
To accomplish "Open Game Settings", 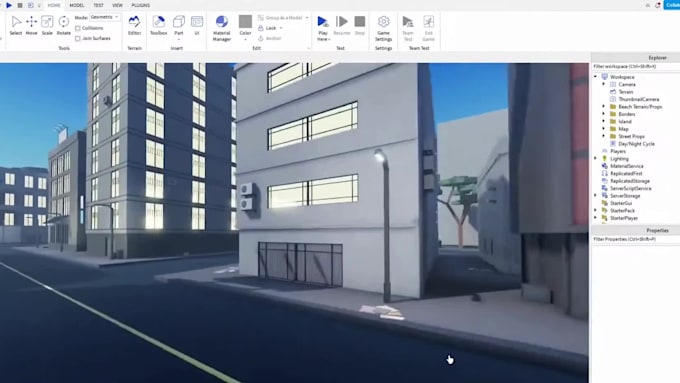I will 383,28.
